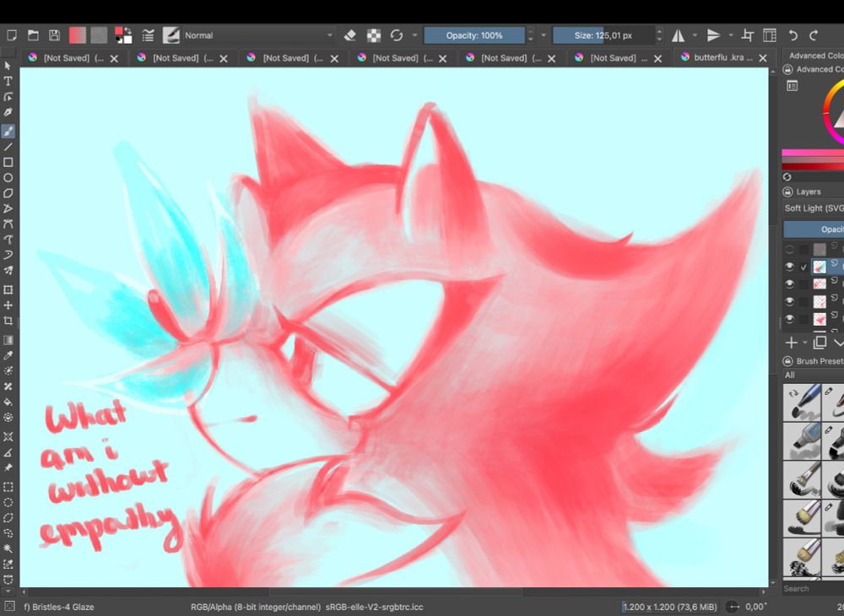Open the Advanced Color Selector settings icon
844x616 pixels.
pos(792,85)
